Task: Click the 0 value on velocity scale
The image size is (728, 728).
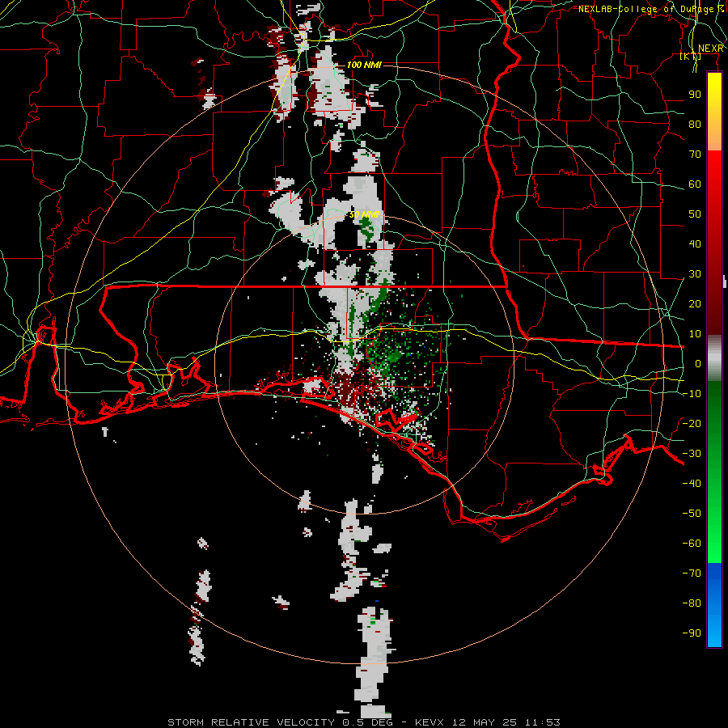Action: [x=698, y=363]
